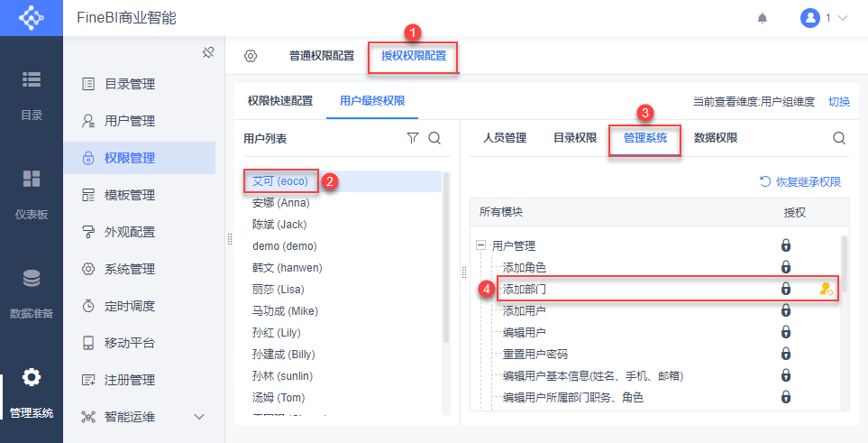Open the filter icon in user list

click(x=413, y=138)
